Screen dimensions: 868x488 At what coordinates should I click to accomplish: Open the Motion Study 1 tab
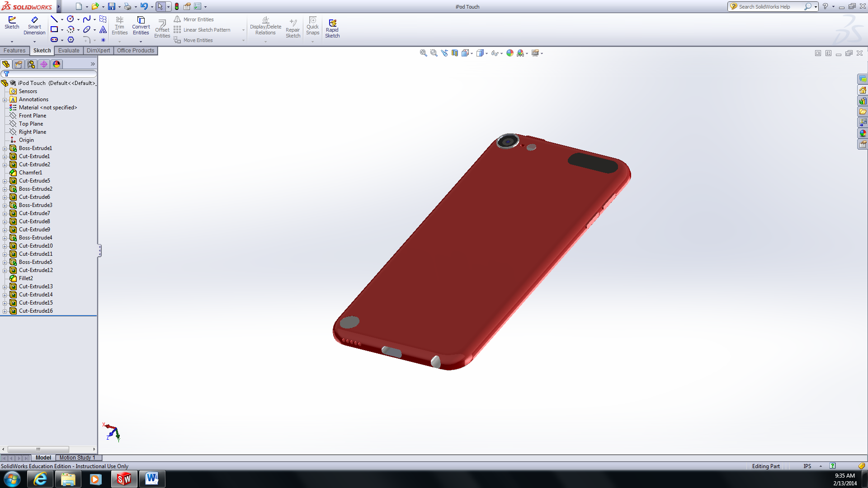pos(77,458)
